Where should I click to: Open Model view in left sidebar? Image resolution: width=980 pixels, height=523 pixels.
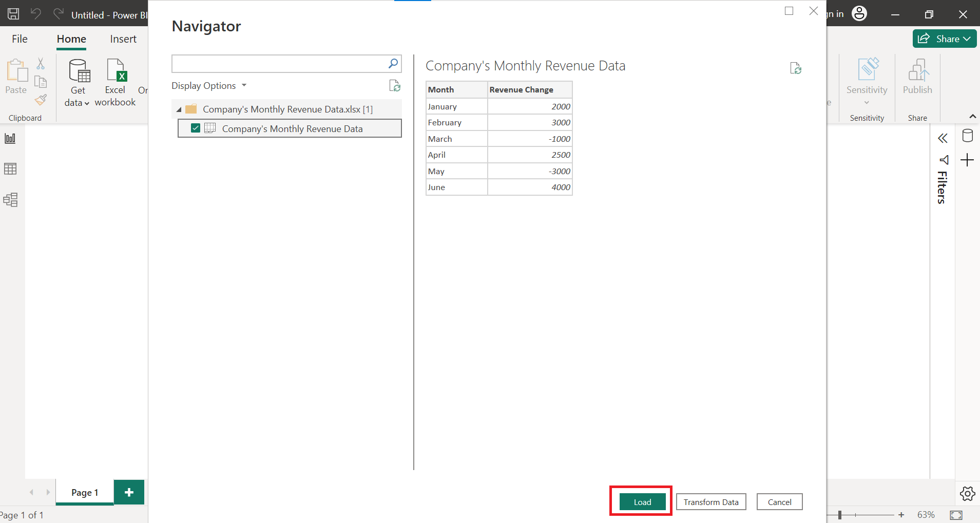(10, 199)
